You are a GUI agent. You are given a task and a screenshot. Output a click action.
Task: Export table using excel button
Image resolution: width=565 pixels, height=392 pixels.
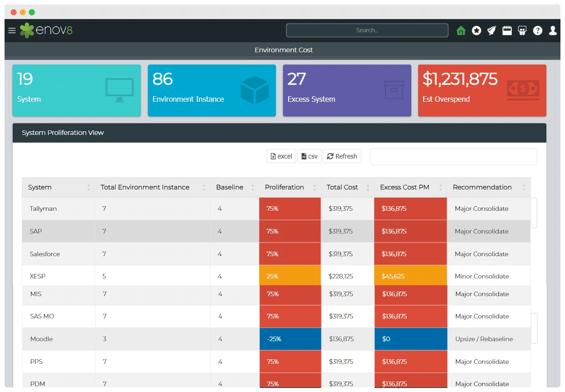[281, 156]
